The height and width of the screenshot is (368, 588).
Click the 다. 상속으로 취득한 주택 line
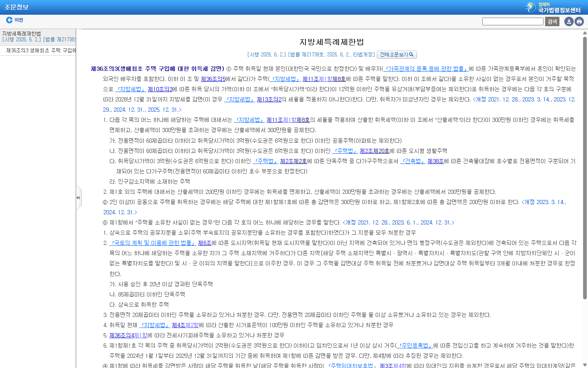click(139, 305)
